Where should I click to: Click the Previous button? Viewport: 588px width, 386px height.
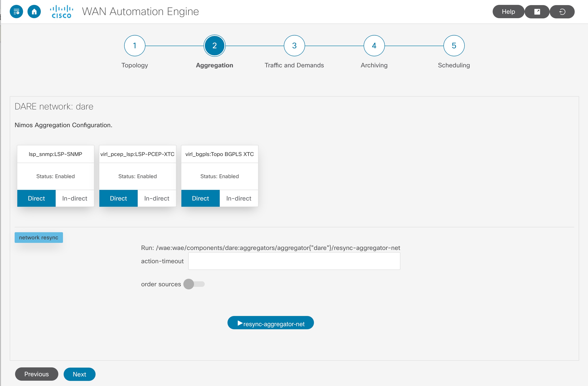(x=36, y=374)
